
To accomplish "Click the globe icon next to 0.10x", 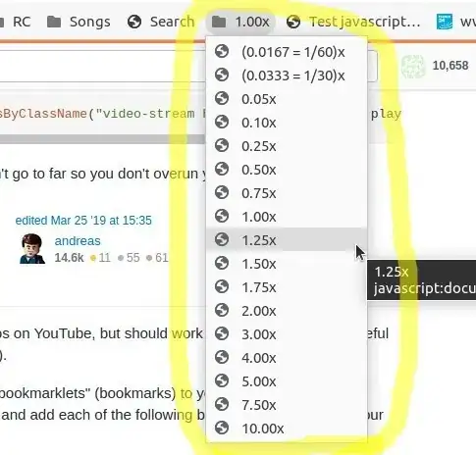I will (x=222, y=122).
